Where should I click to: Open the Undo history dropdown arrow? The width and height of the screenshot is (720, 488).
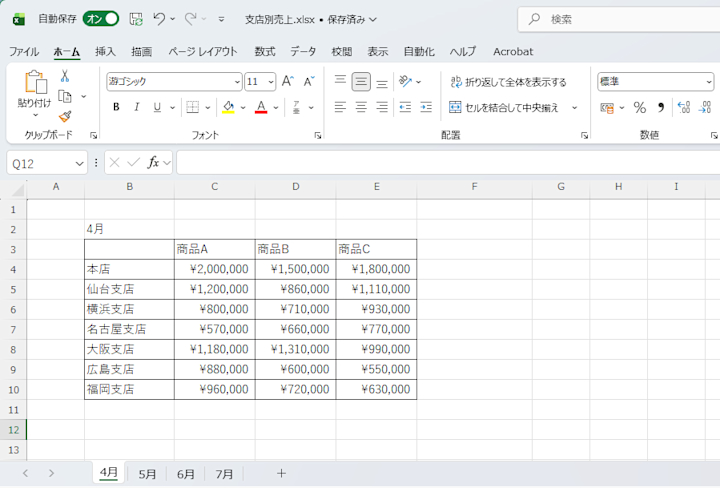[x=173, y=19]
